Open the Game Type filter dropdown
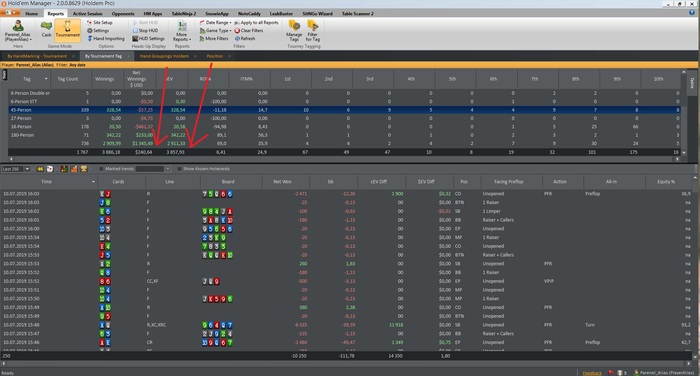Screen dimensions: 700x376 coord(215,30)
